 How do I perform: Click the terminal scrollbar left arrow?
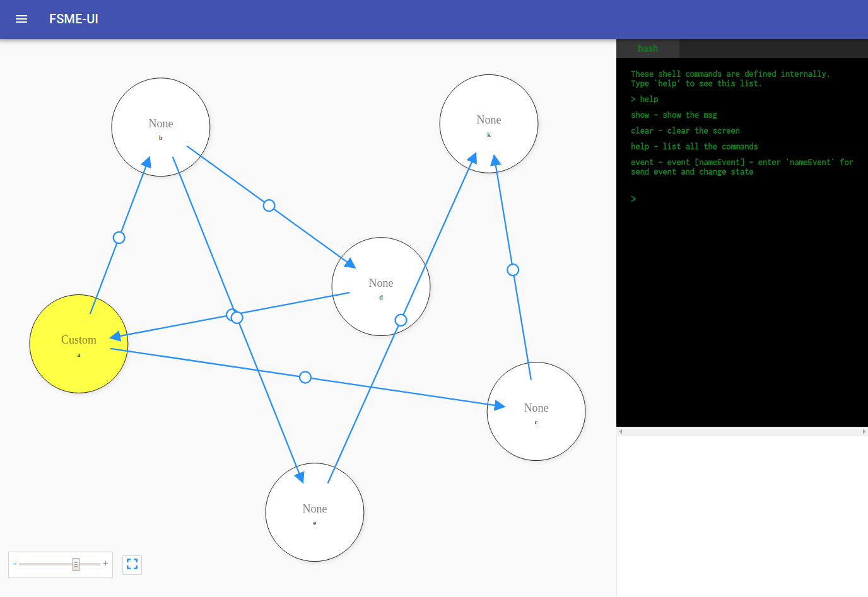pos(621,432)
